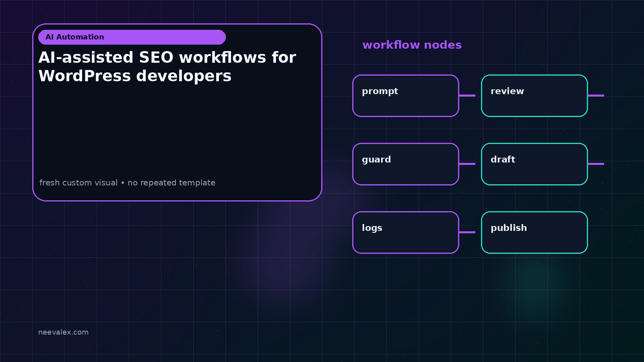The width and height of the screenshot is (644, 362).
Task: Open the draft workflow node
Action: (x=535, y=164)
